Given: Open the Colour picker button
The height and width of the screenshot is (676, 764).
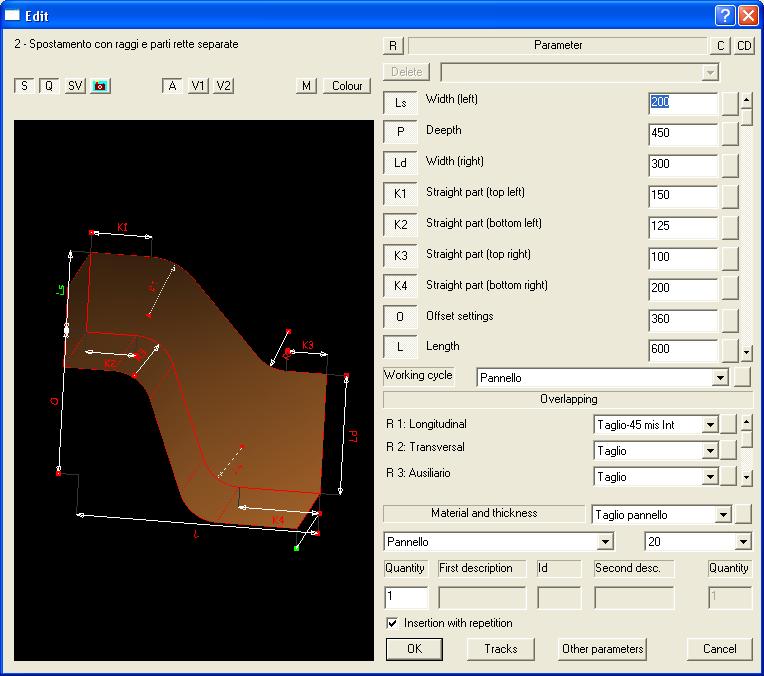Looking at the screenshot, I should (x=347, y=86).
